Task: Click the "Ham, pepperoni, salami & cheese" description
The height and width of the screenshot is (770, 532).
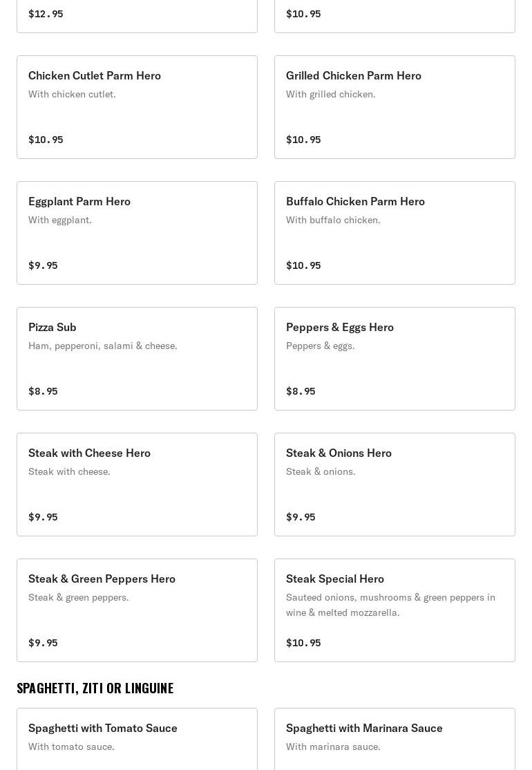Action: 103,346
